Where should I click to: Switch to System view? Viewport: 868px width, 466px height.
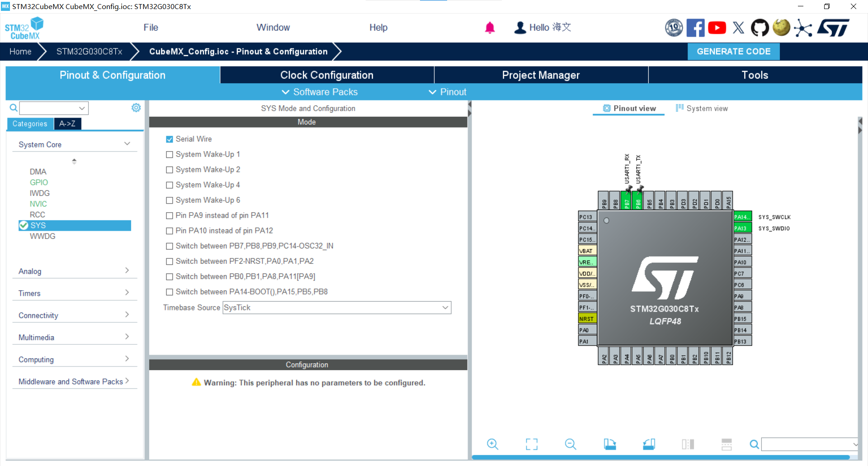click(x=702, y=109)
